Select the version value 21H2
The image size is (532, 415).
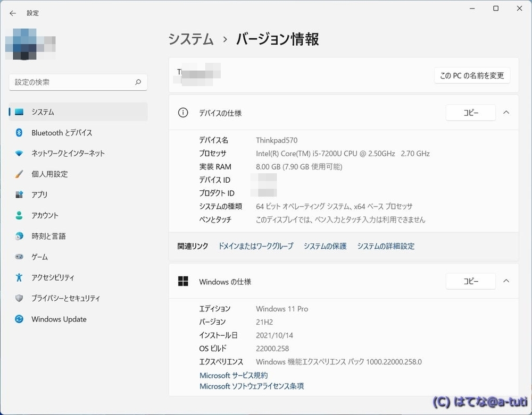point(264,322)
